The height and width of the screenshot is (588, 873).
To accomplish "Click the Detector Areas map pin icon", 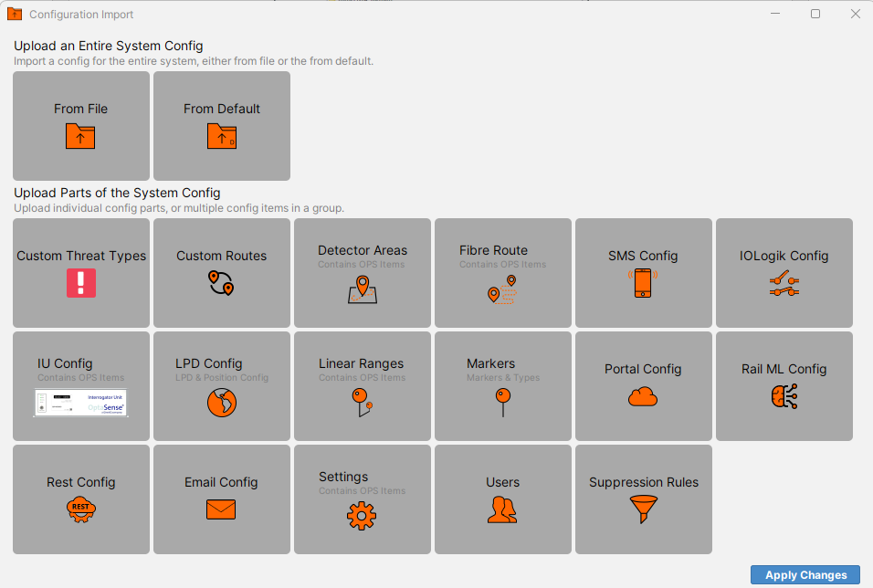I will 363,289.
